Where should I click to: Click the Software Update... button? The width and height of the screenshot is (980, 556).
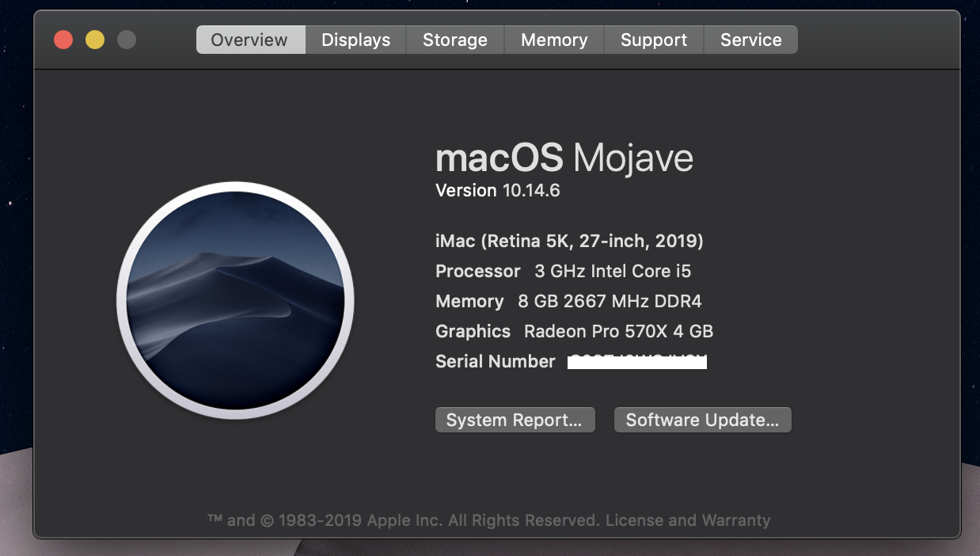click(703, 420)
